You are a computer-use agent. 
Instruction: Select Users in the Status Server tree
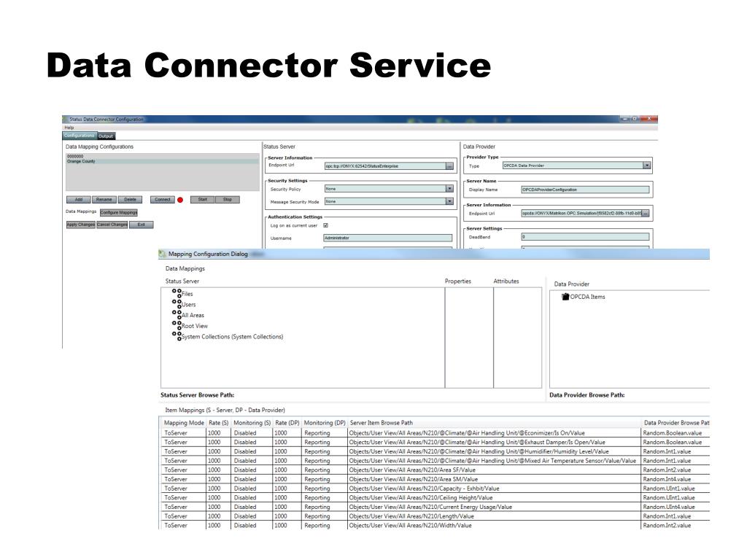[x=189, y=304]
